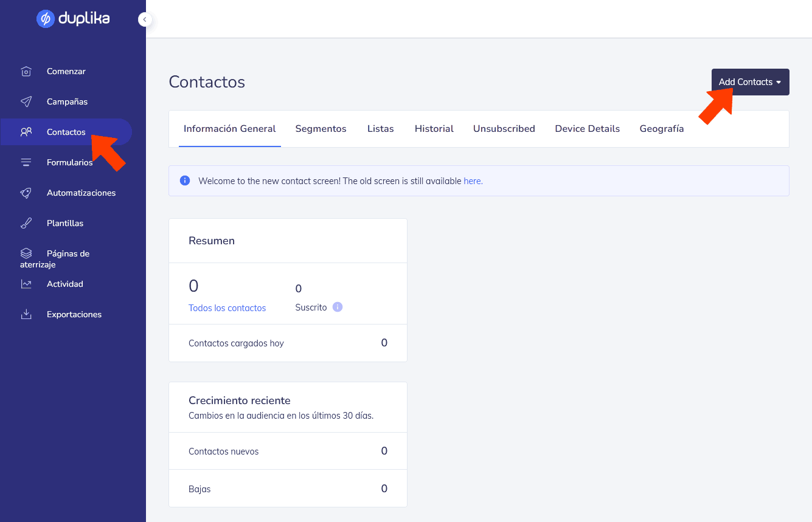Open the Listas tab
The width and height of the screenshot is (812, 522).
click(380, 129)
